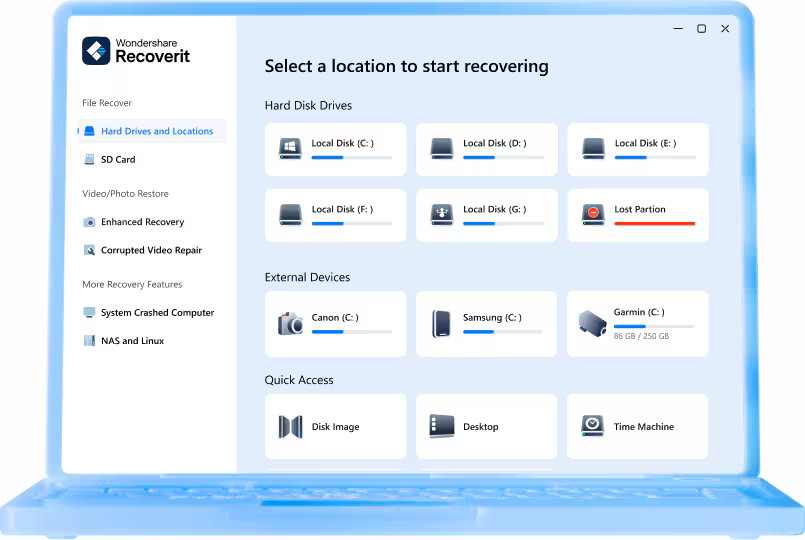Select the Local Disk (F: ) label
The width and height of the screenshot is (805, 540).
tap(342, 209)
